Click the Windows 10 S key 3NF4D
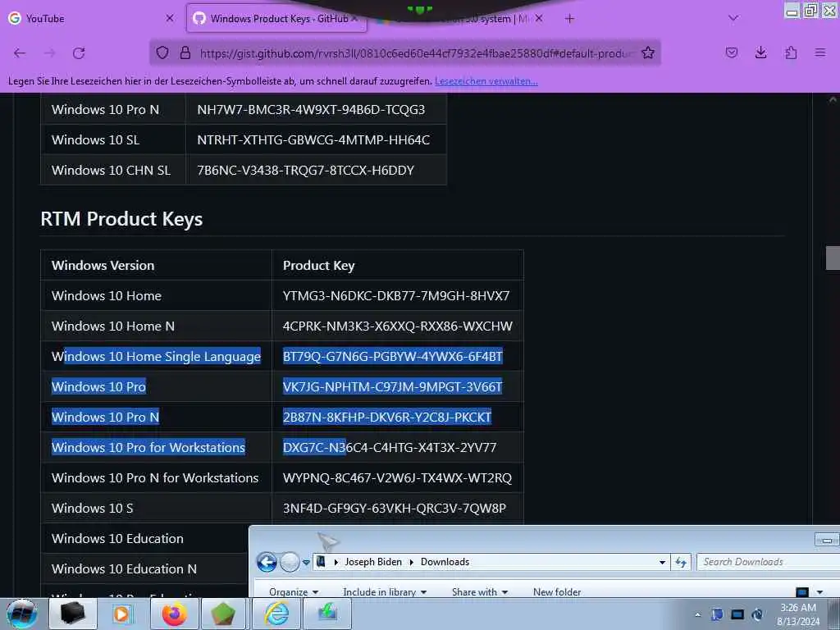Screen dimensions: 840x630 [x=395, y=509]
